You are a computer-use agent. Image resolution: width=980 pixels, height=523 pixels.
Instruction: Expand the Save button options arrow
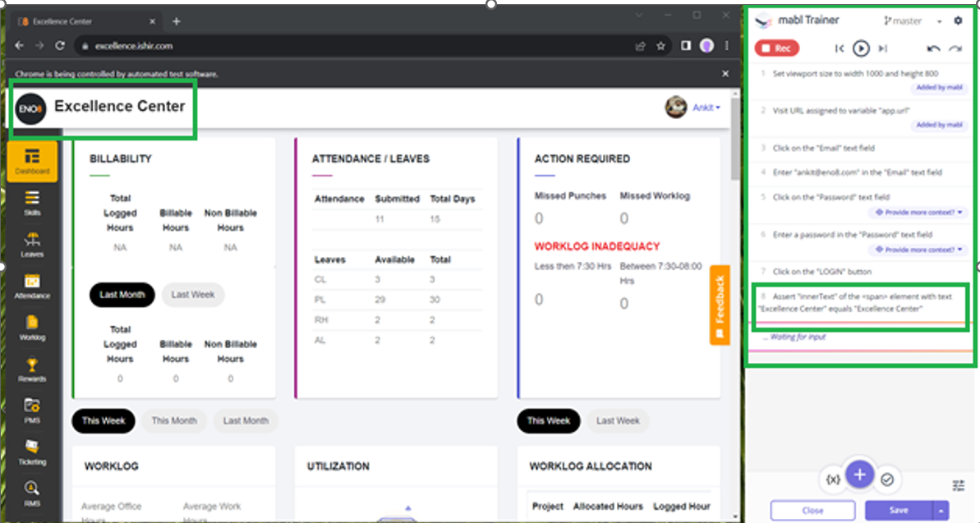[941, 510]
